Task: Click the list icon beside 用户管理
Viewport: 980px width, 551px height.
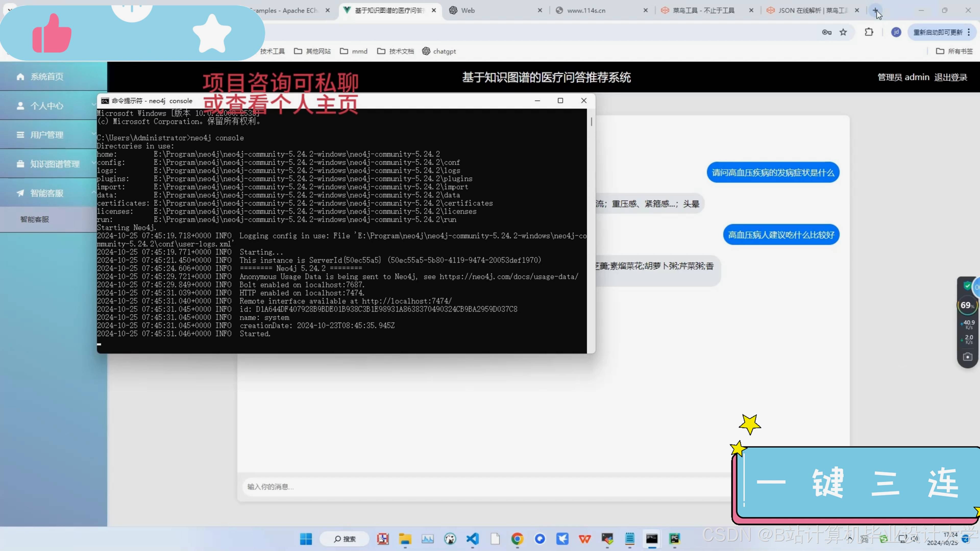Action: 20,135
